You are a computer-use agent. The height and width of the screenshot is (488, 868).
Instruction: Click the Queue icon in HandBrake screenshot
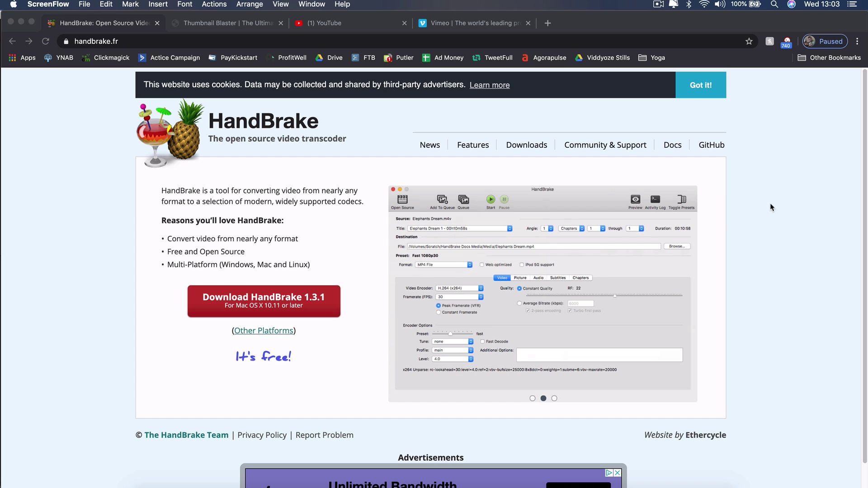[463, 202]
